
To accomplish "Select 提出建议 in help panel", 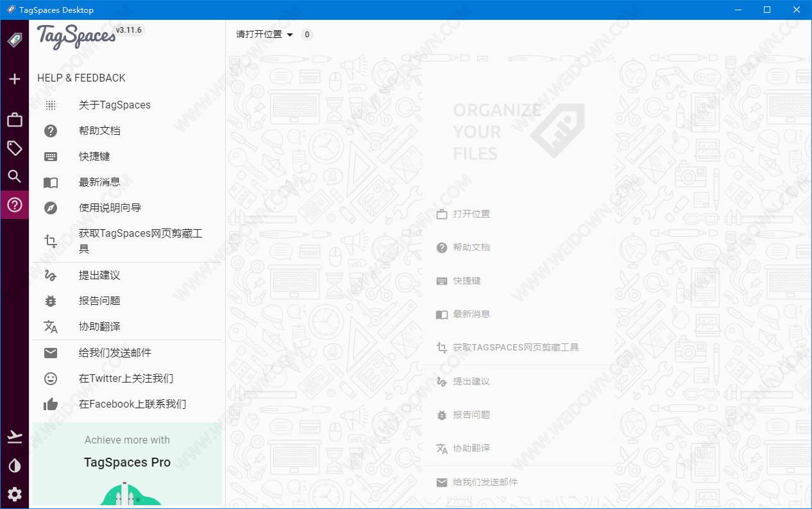I will click(x=128, y=275).
